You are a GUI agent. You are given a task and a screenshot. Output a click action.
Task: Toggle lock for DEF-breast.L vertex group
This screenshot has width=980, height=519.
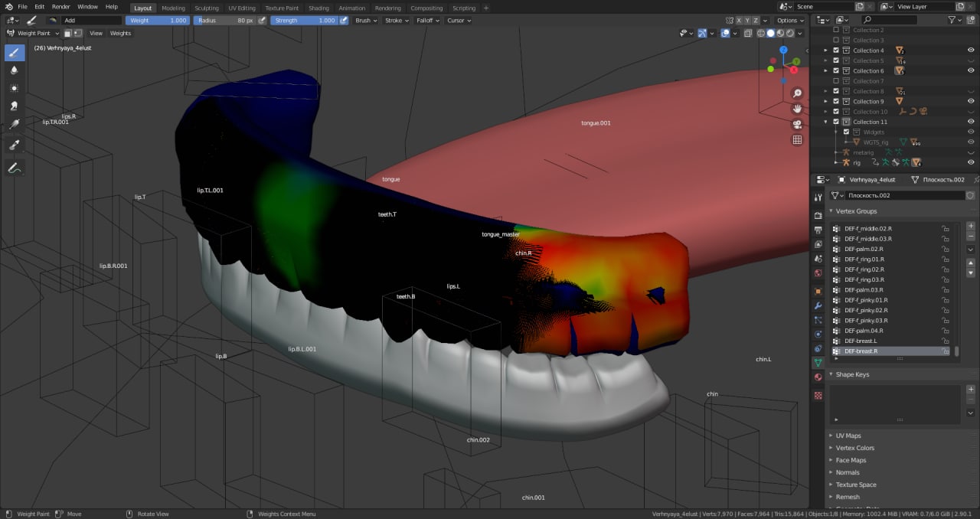tap(946, 341)
